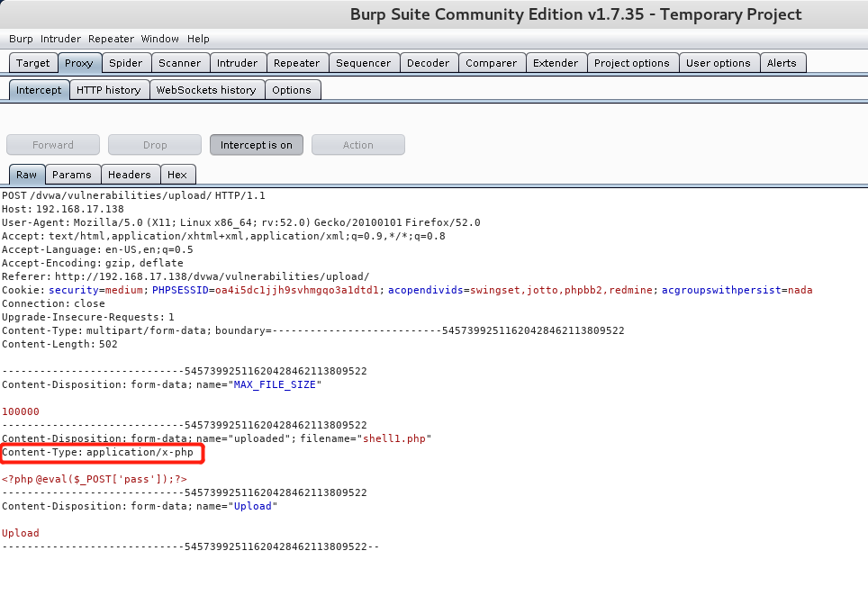
Task: Click the MAX_FILE_SIZE parameter name
Action: pyautogui.click(x=275, y=384)
